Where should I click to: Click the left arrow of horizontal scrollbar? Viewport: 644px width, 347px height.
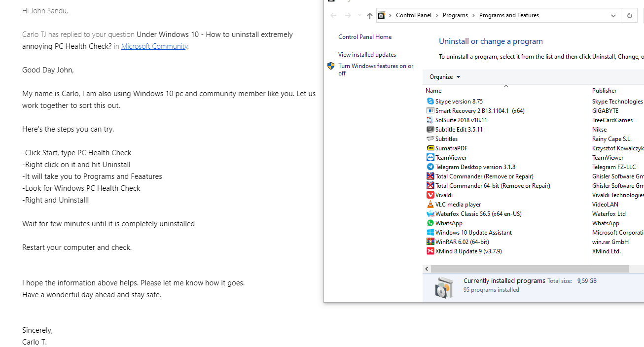[x=427, y=269]
